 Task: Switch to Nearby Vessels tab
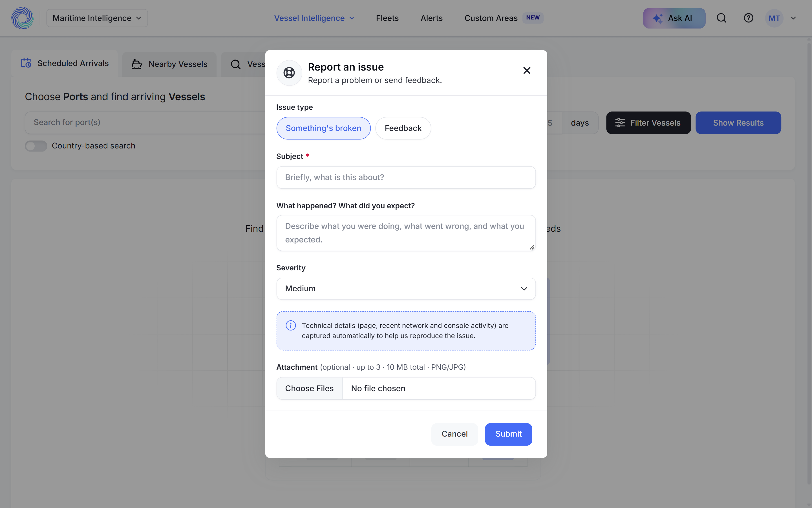point(169,64)
